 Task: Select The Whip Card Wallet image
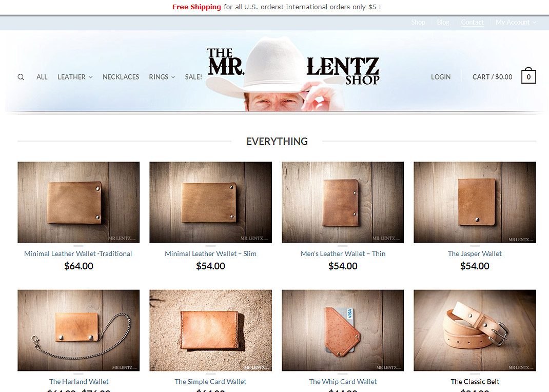[x=343, y=330]
